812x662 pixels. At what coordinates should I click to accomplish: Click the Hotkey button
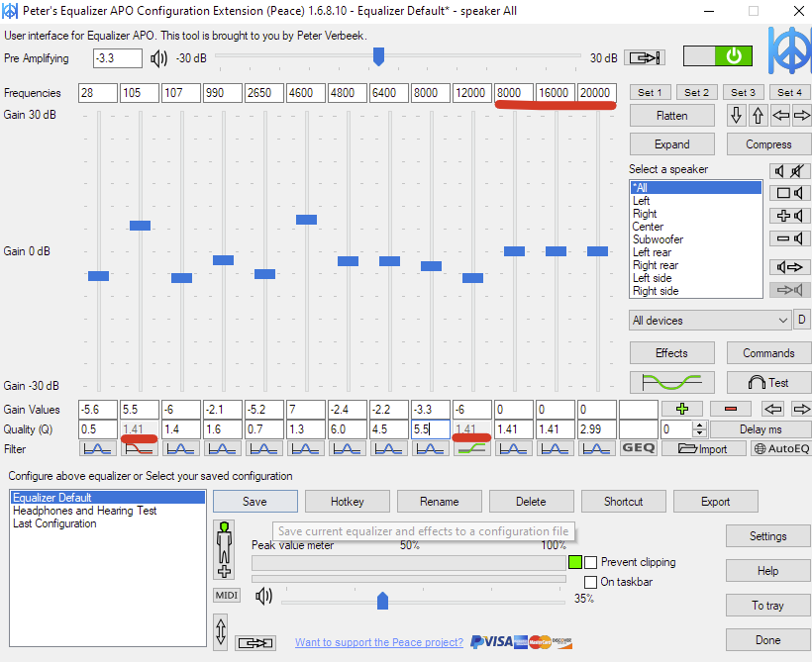pos(347,502)
